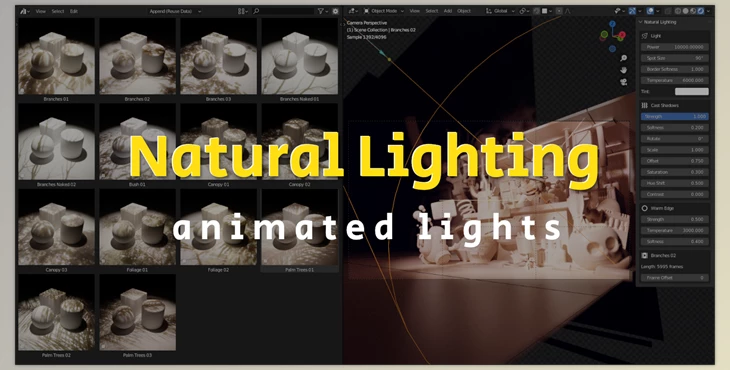Click the asset browser search magnifier icon

(256, 11)
